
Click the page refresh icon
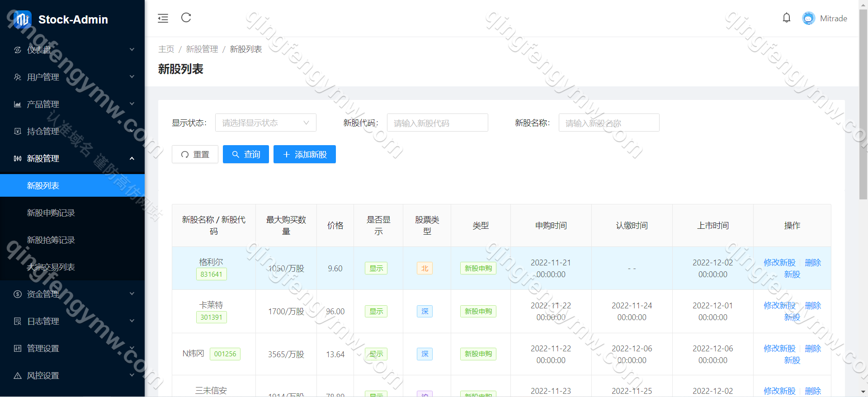click(186, 18)
